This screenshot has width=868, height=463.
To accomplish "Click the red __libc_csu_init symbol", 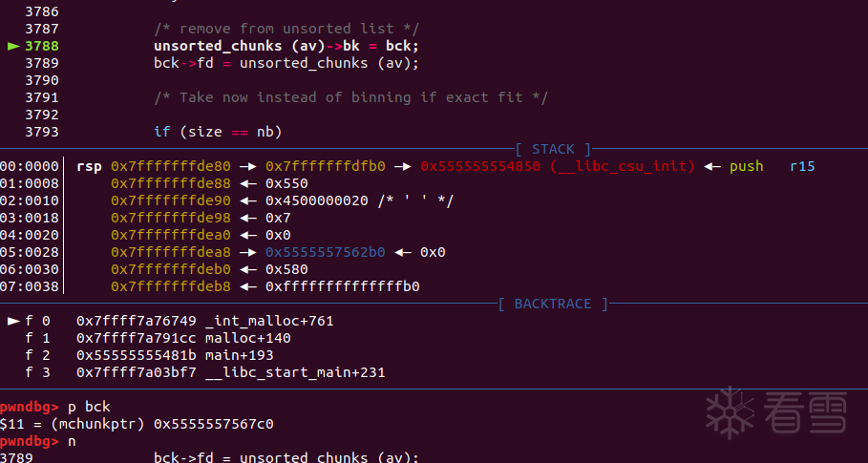I will click(623, 166).
